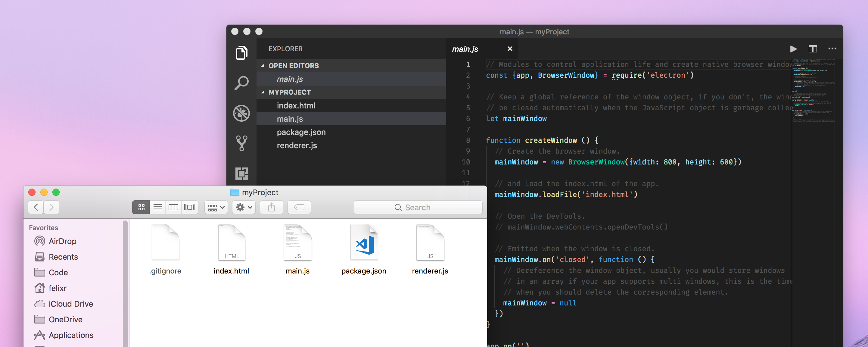Navigate back using Finder back arrow
The height and width of the screenshot is (347, 868).
[36, 206]
